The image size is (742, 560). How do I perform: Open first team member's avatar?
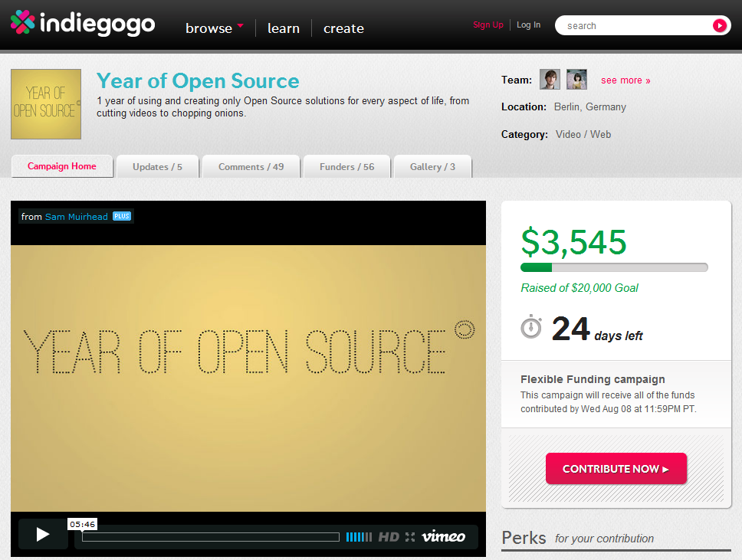pos(550,80)
